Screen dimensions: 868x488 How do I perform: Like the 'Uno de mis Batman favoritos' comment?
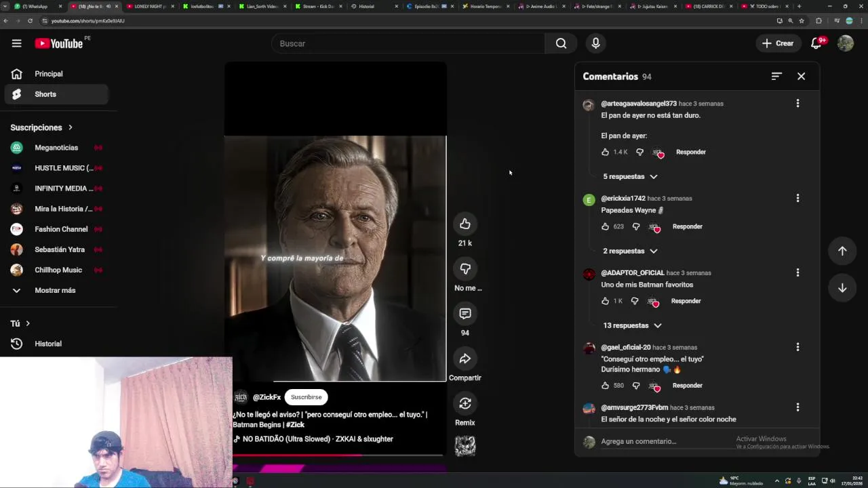pyautogui.click(x=606, y=301)
